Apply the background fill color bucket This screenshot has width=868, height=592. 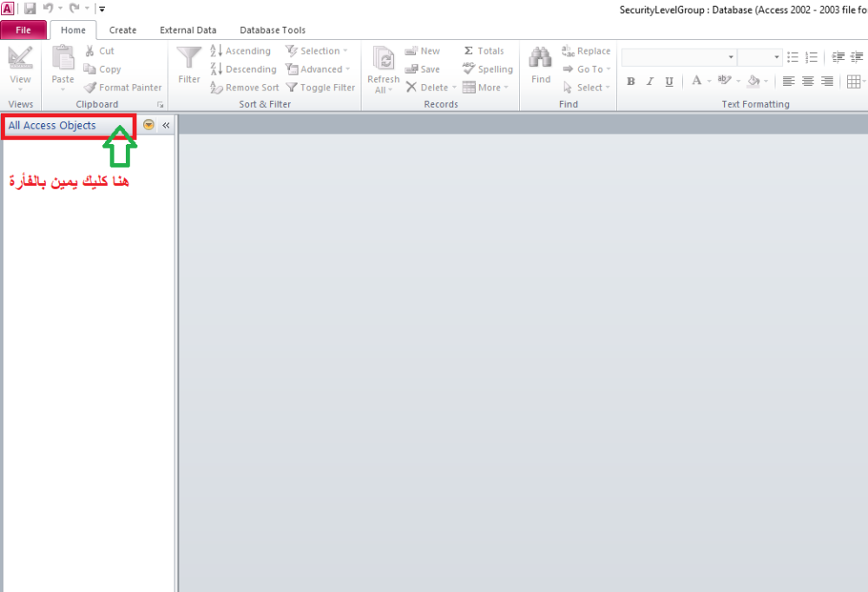753,81
